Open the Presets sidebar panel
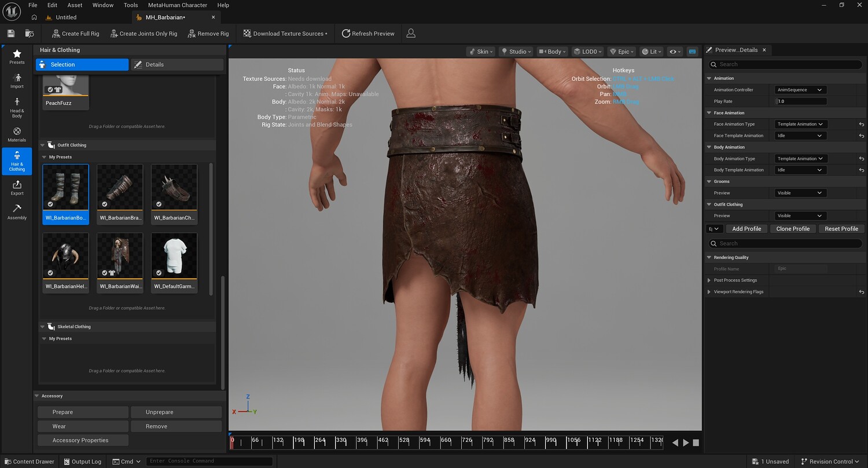The width and height of the screenshot is (868, 468). [x=17, y=56]
